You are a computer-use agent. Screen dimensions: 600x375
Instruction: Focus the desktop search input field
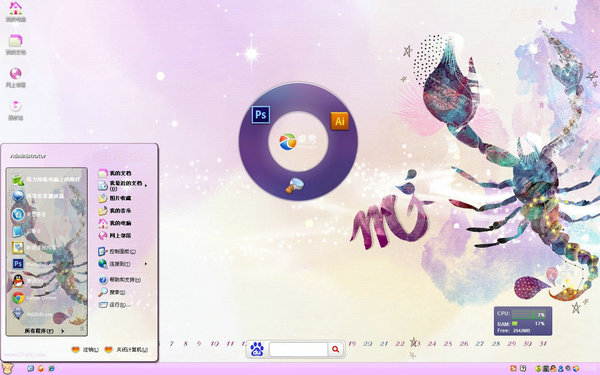coord(298,349)
